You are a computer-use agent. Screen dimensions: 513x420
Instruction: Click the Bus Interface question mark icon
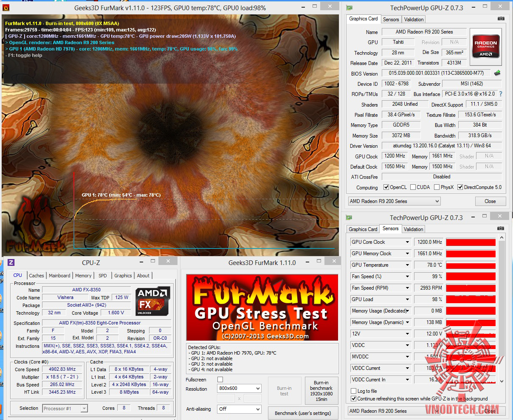tap(500, 94)
